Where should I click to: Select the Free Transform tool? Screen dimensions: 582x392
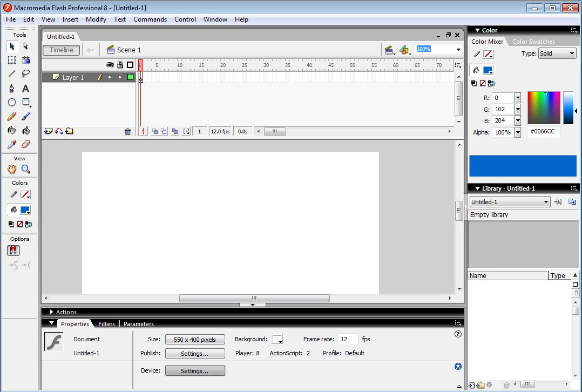click(x=12, y=60)
